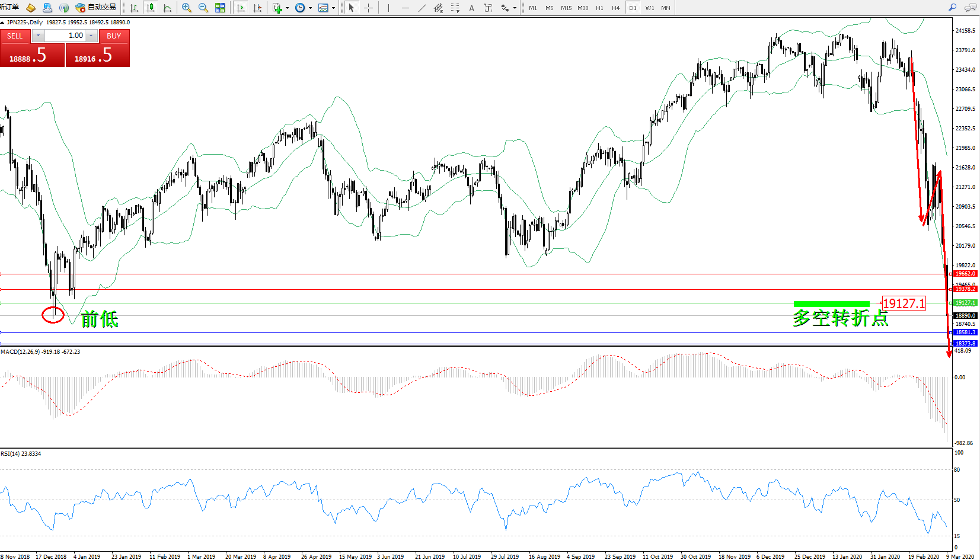Toggle the 自动交易 auto-trading button
The image size is (980, 560).
(x=96, y=8)
